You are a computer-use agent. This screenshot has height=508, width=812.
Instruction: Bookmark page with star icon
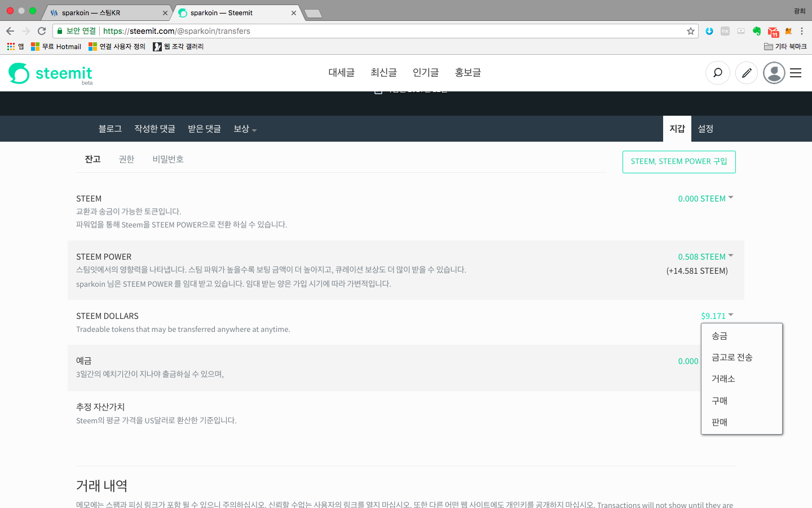(690, 31)
